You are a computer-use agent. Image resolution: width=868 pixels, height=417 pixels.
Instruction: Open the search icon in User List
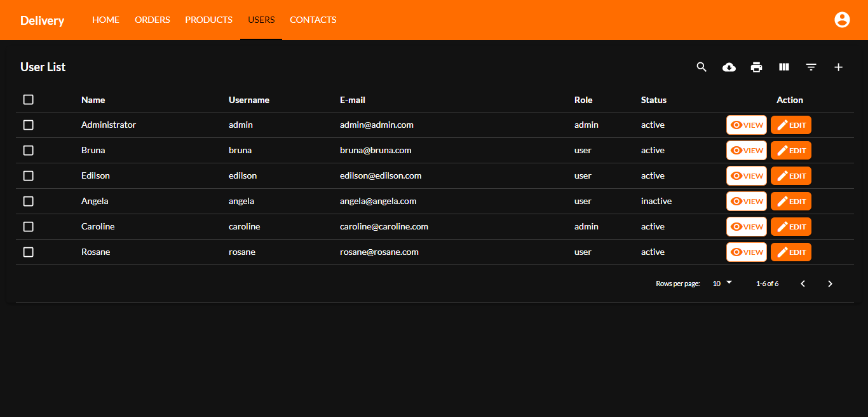[x=702, y=67]
